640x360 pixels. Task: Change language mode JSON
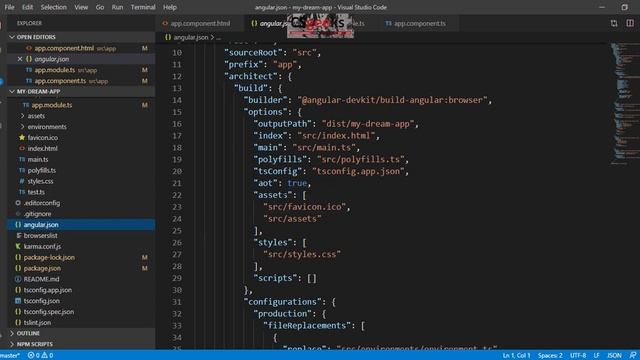[614, 356]
